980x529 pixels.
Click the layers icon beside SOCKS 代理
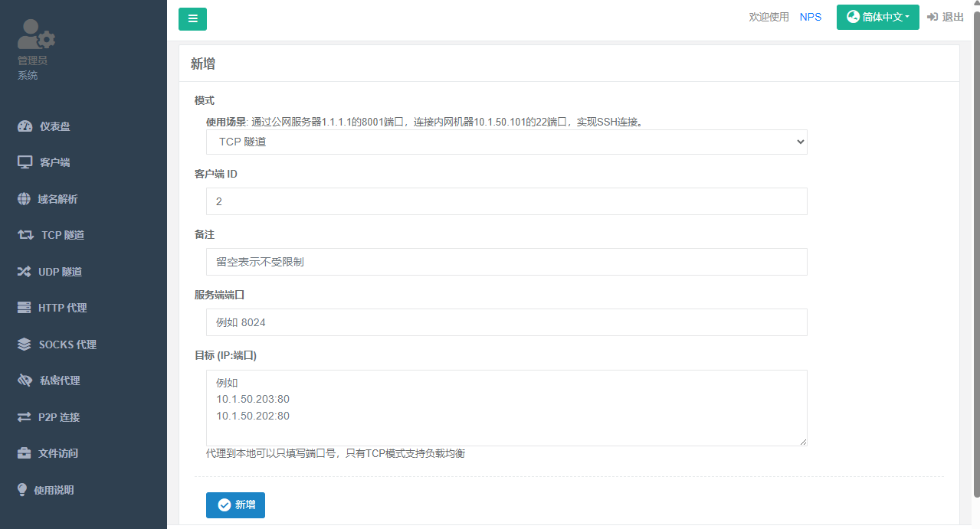[x=24, y=345]
